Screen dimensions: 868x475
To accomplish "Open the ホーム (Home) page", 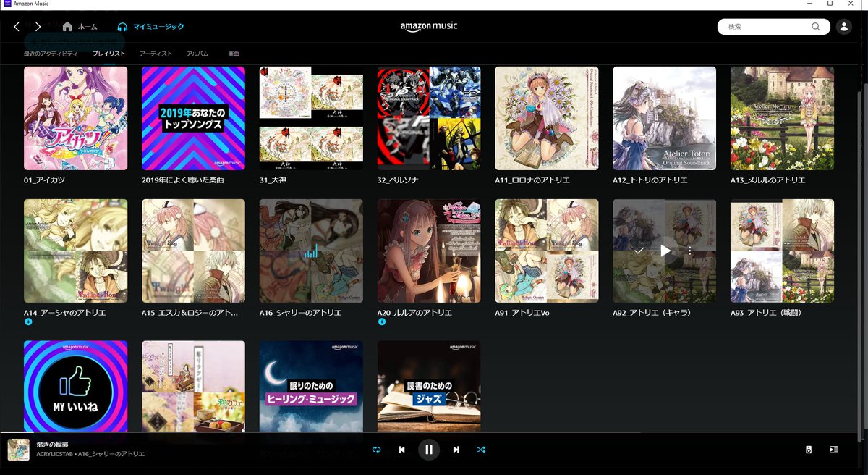I will [x=80, y=27].
